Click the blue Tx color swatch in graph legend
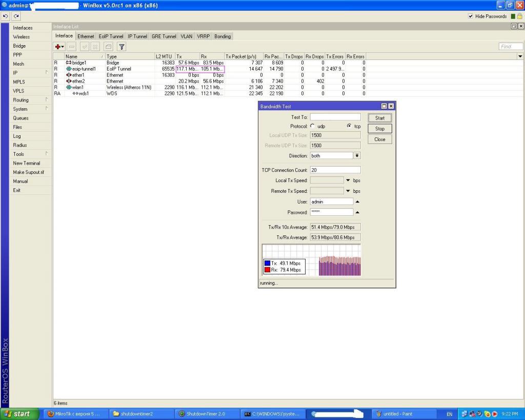This screenshot has width=525, height=420. (x=267, y=263)
